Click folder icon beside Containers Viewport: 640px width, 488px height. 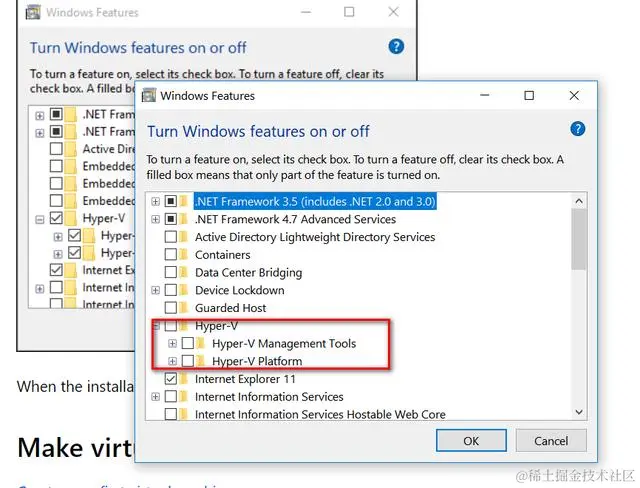click(184, 255)
